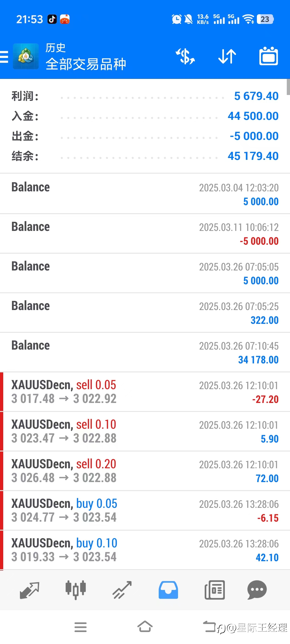Viewport: 290px width, 644px height.
Task: Open the Balance 34 178.00 deposit entry
Action: [x=145, y=352]
